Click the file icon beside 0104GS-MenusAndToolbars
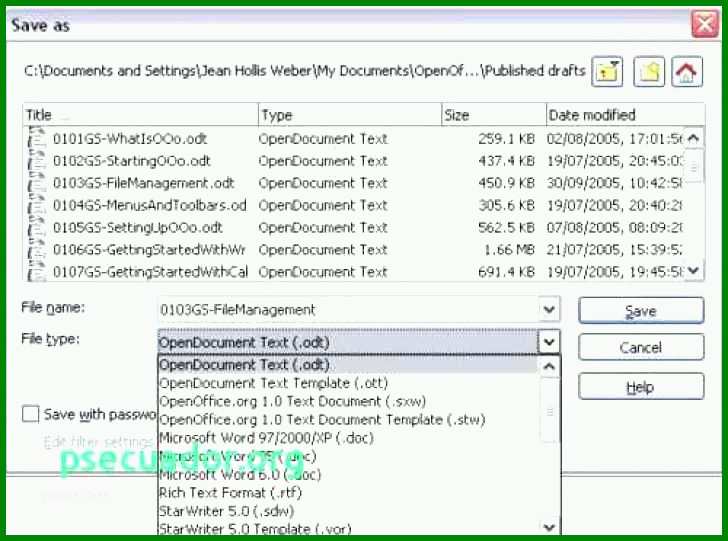This screenshot has height=541, width=728. [37, 205]
